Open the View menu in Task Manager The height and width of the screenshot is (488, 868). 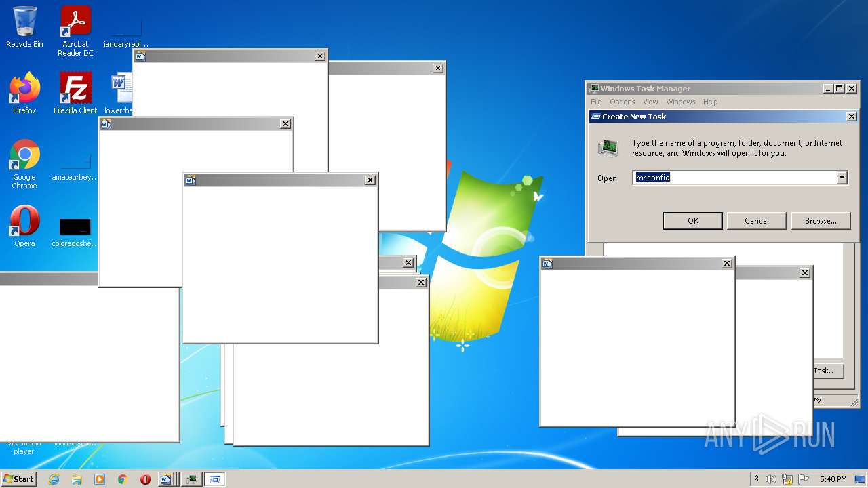(650, 102)
